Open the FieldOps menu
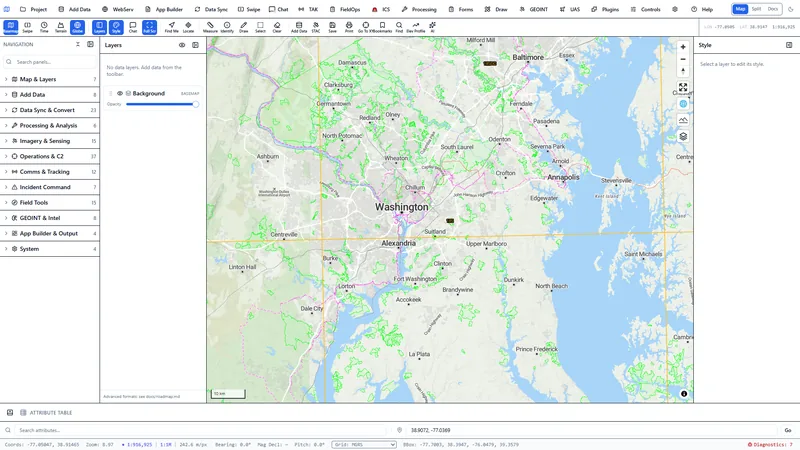Image resolution: width=800 pixels, height=450 pixels. [x=344, y=9]
